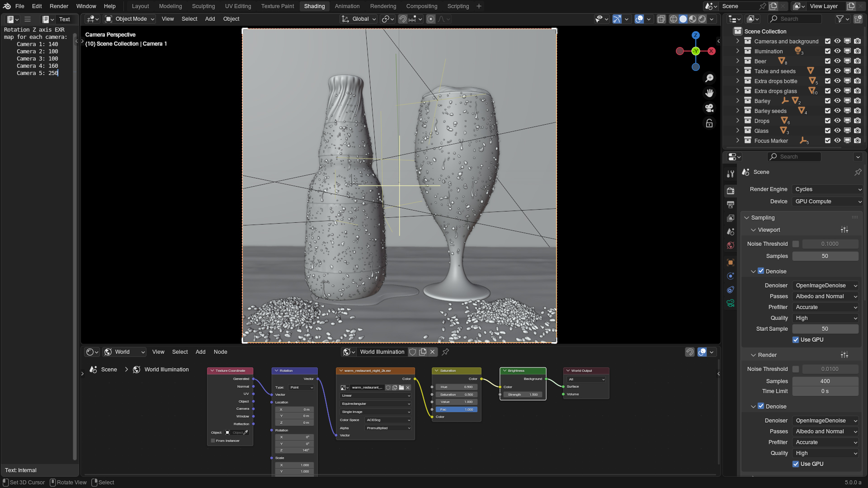868x488 pixels.
Task: Uncheck Use GPU under Render denoise
Action: click(796, 464)
